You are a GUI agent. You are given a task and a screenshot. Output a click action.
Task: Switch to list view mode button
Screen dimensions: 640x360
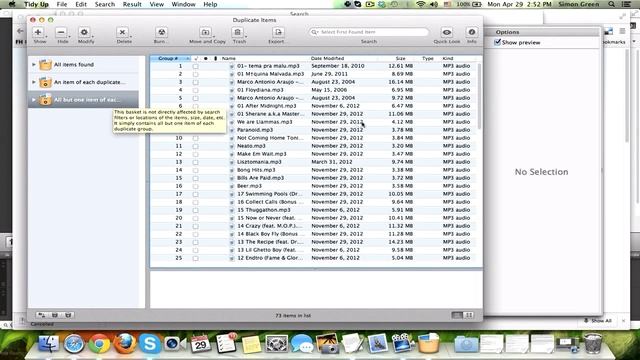457,315
